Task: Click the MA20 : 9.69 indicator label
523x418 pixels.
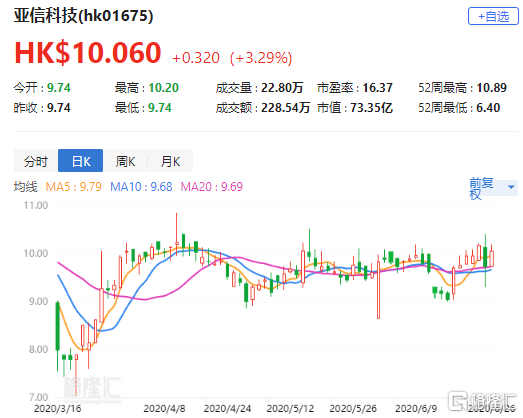Action: click(x=211, y=186)
